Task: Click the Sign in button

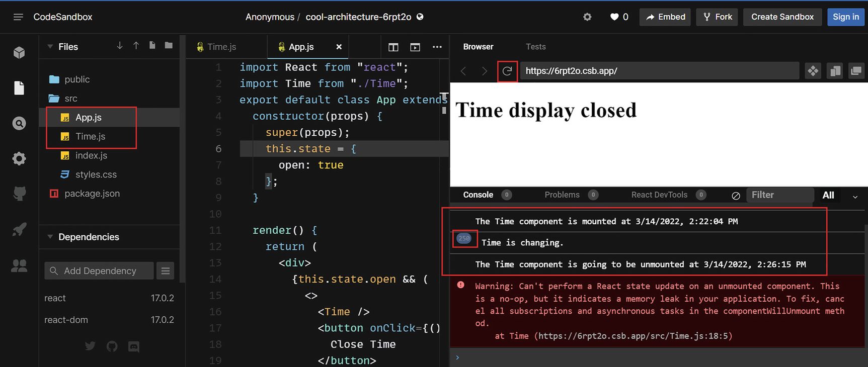Action: point(845,17)
